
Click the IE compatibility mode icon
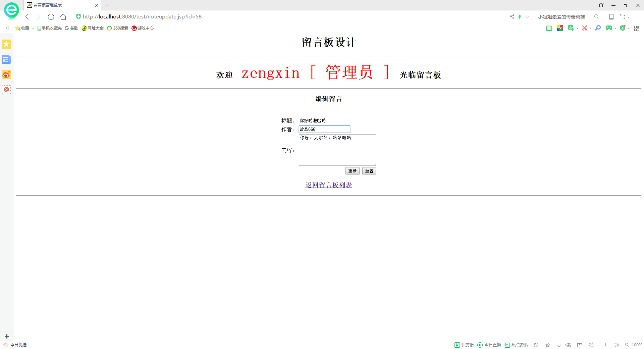tap(591, 345)
